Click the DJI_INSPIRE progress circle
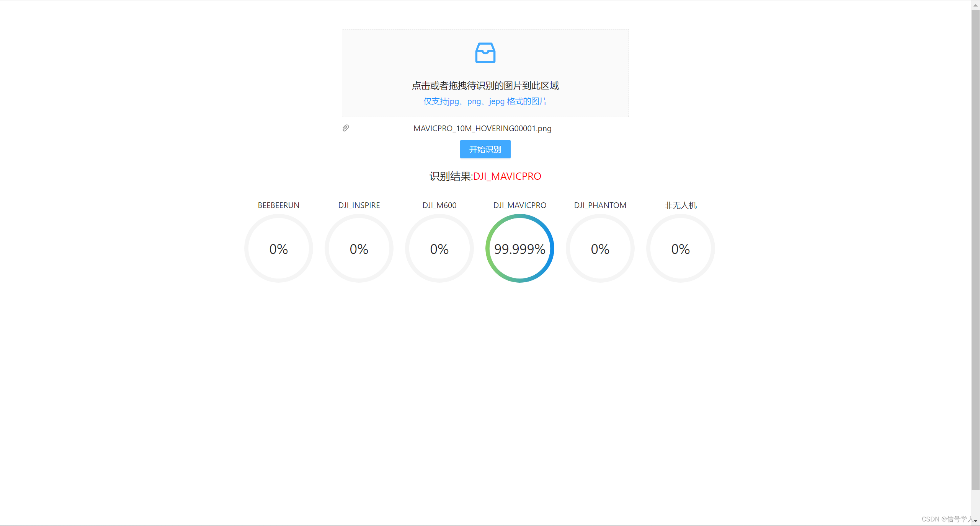 [359, 249]
